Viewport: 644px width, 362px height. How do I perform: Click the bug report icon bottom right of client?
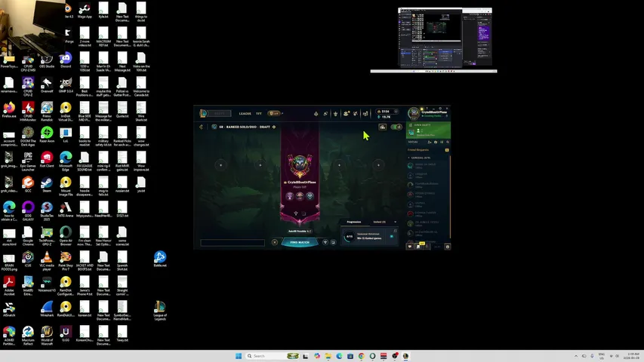coord(448,247)
